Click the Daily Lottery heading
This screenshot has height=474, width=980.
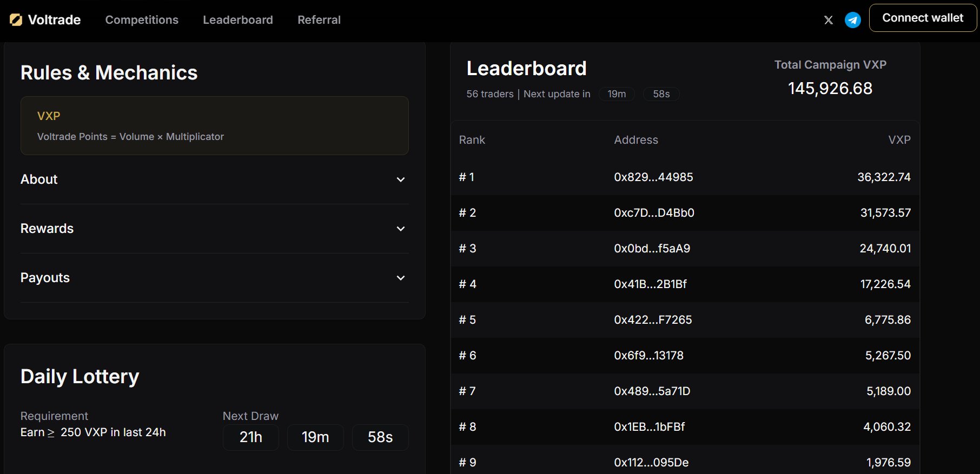click(80, 376)
